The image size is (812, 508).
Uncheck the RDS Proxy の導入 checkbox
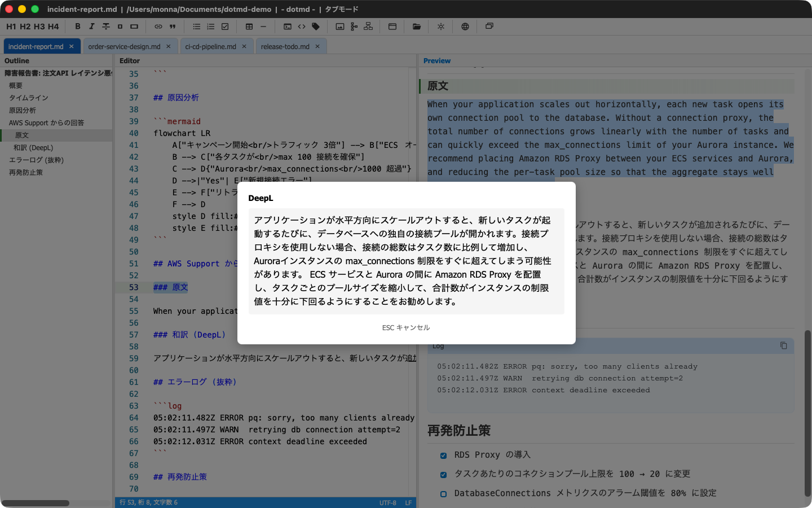click(443, 456)
